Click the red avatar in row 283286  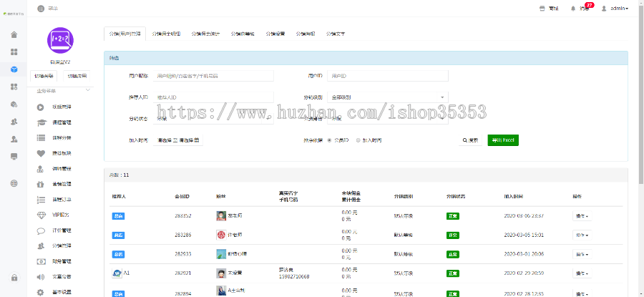pyautogui.click(x=221, y=235)
